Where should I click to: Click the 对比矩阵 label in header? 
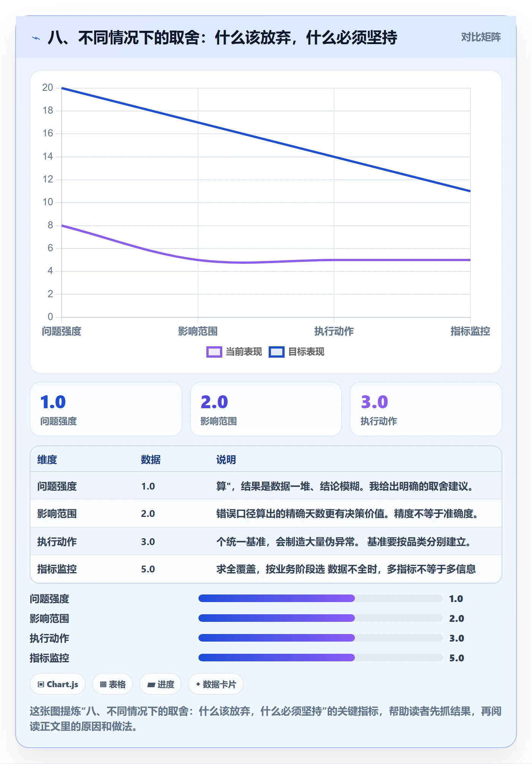pyautogui.click(x=481, y=37)
